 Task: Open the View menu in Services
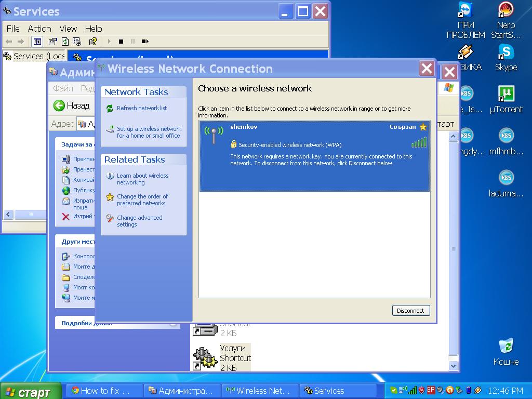68,29
